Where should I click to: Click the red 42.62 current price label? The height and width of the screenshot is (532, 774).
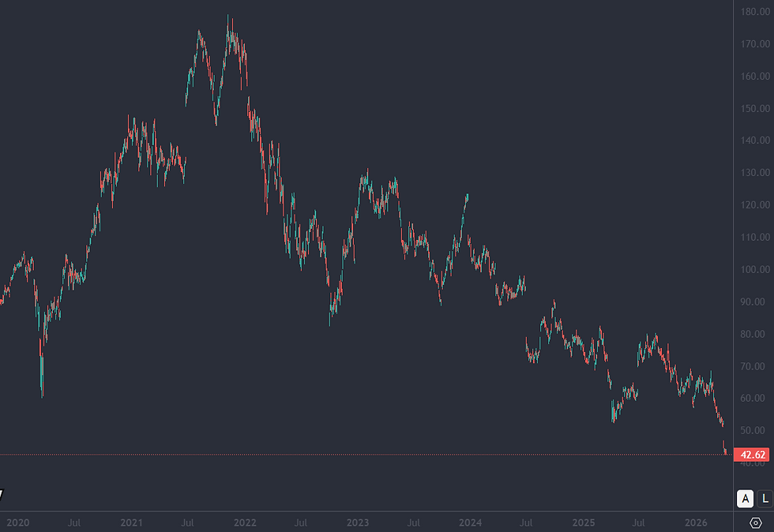pos(750,454)
